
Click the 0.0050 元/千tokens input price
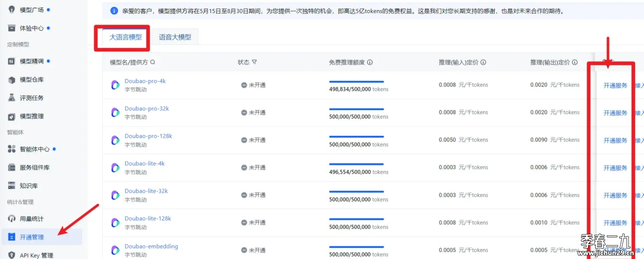pos(463,140)
